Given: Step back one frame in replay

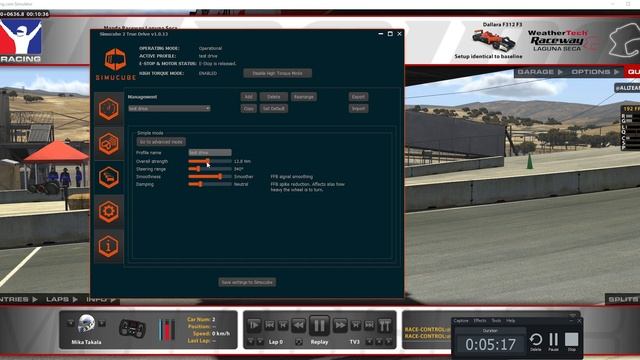Looking at the screenshot, I should point(282,325).
